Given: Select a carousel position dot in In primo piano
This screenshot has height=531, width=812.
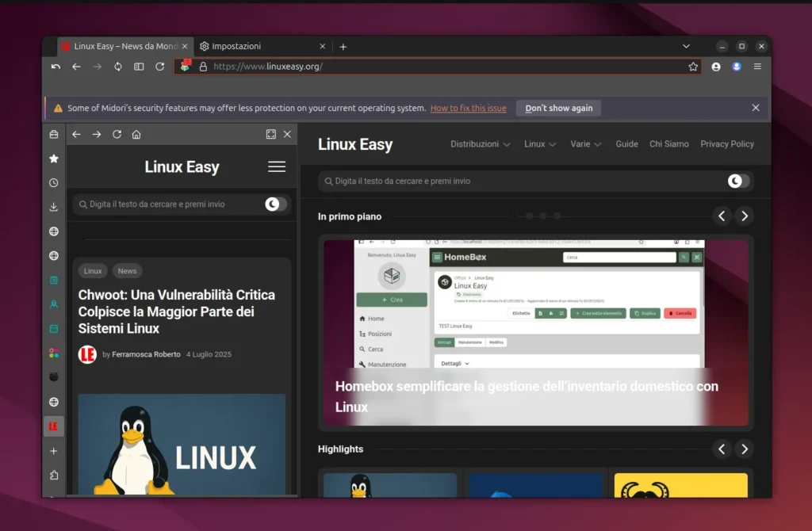Looking at the screenshot, I should pos(528,216).
